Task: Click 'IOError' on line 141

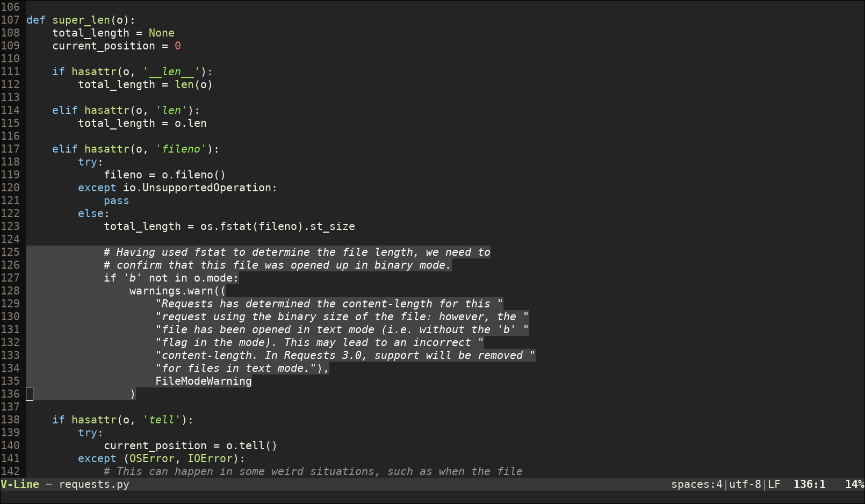Action: point(210,458)
